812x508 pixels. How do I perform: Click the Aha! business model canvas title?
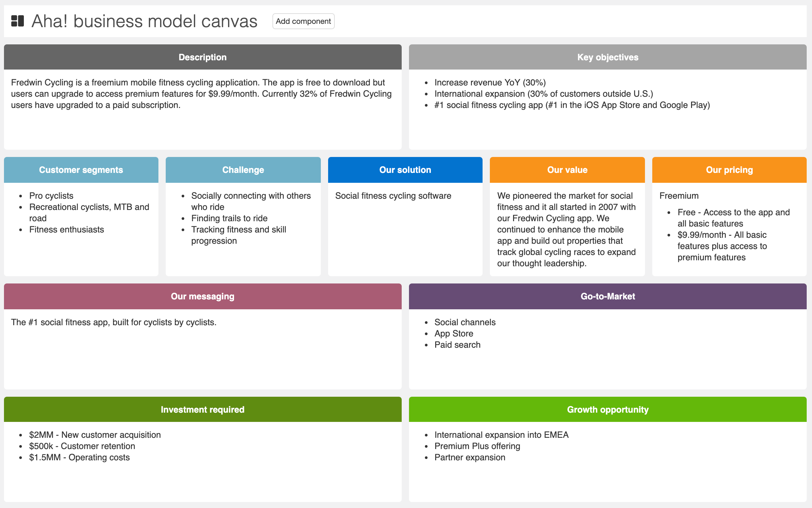144,21
